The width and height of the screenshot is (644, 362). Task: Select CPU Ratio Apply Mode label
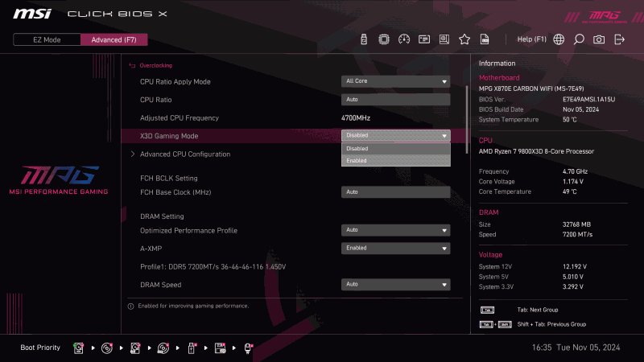click(175, 82)
